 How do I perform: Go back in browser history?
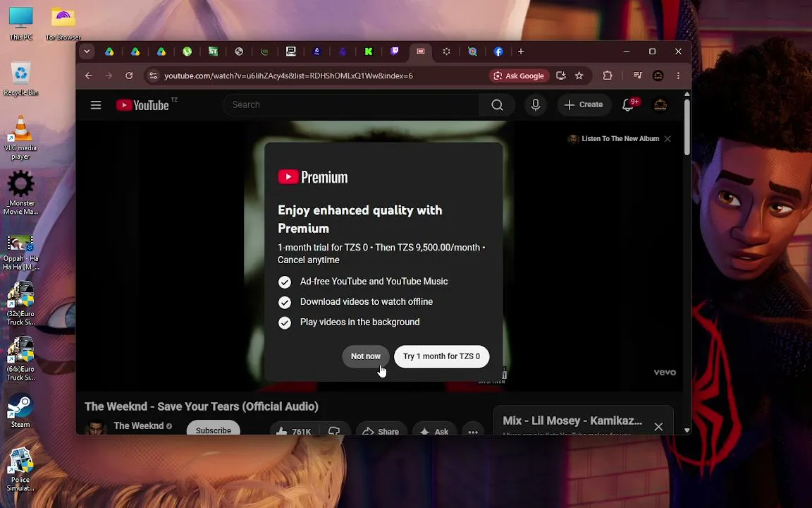coord(89,75)
